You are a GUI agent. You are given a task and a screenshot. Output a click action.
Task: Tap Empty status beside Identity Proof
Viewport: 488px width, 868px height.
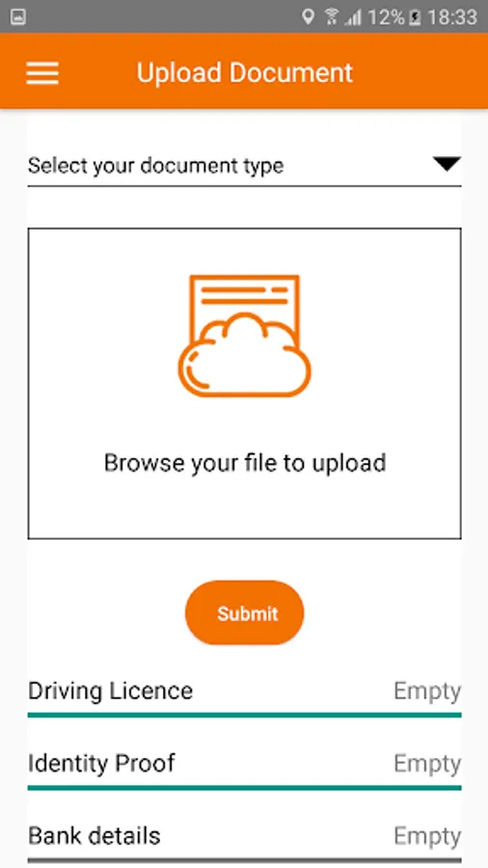click(427, 764)
